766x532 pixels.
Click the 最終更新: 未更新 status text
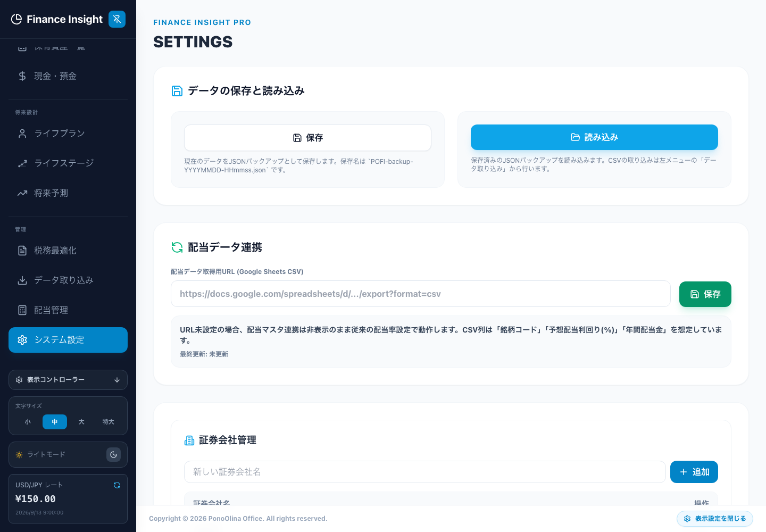click(x=204, y=354)
